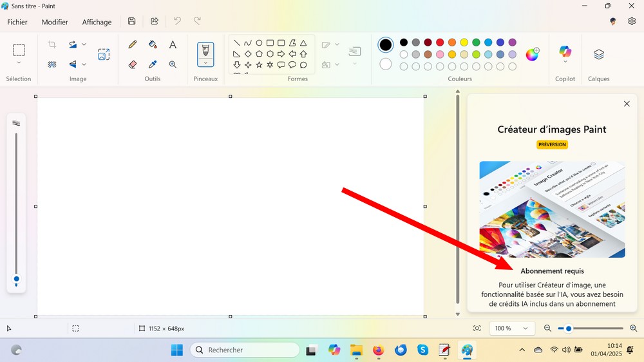Open the Windows Start button
The image size is (644, 362).
tap(177, 350)
